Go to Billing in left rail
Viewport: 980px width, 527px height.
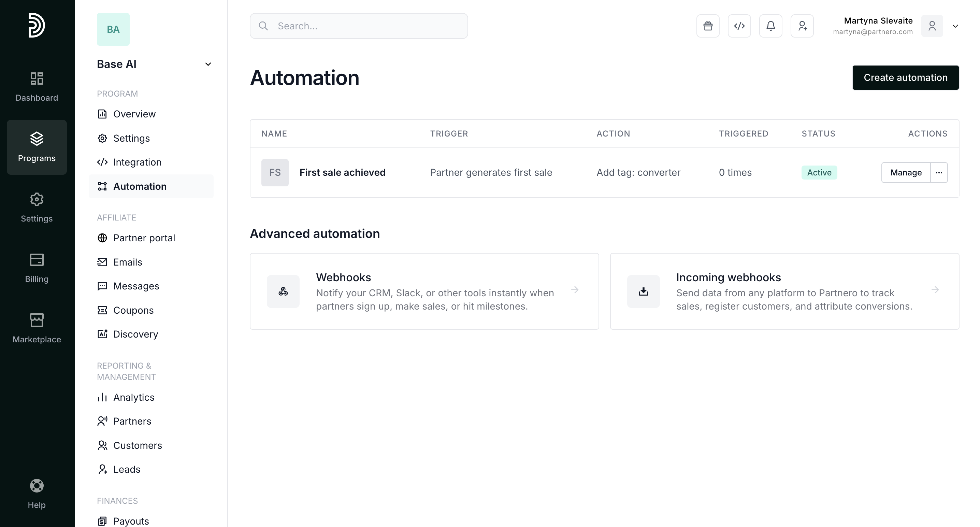pos(37,268)
